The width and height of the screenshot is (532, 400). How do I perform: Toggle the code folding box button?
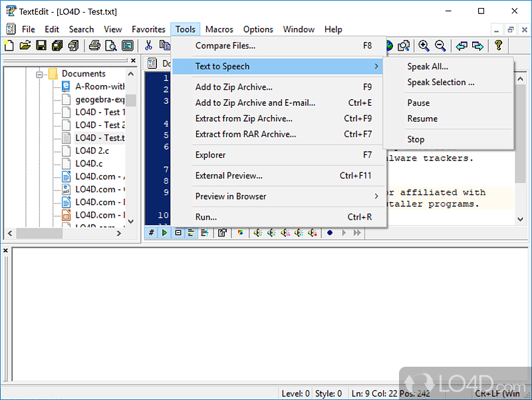tap(178, 232)
